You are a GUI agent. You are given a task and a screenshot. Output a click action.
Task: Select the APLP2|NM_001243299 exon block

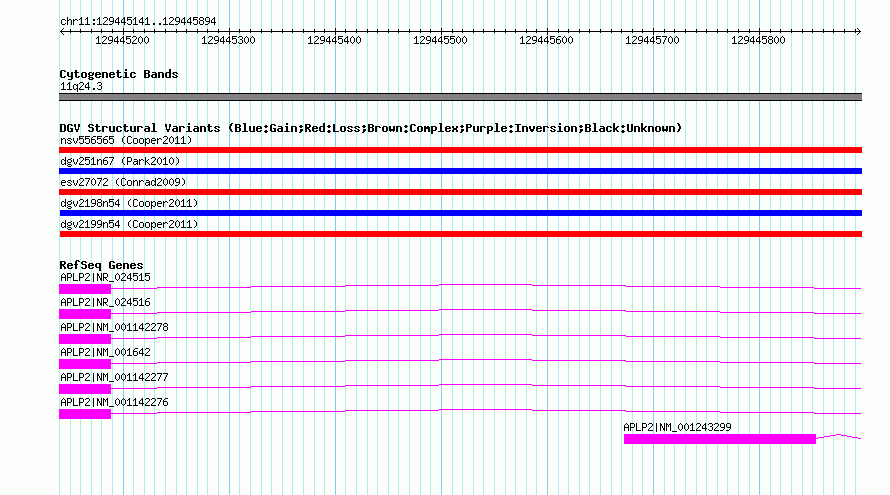pos(720,439)
